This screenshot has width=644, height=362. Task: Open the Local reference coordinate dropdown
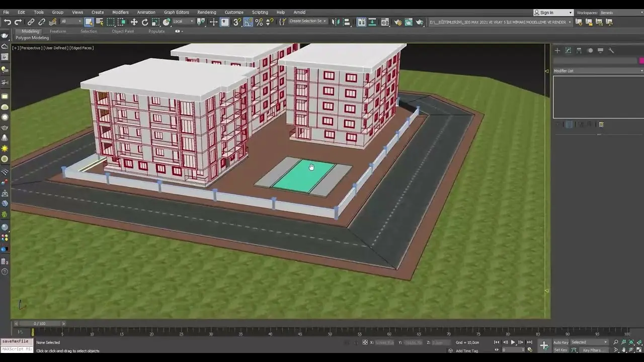(183, 22)
